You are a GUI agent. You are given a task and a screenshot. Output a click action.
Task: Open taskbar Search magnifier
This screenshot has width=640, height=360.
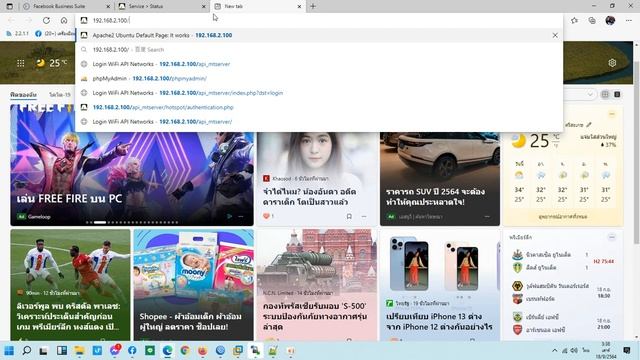pos(27,351)
